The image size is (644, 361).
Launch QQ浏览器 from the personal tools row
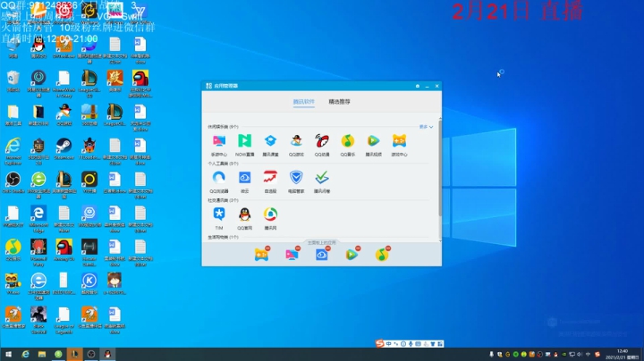tap(219, 178)
